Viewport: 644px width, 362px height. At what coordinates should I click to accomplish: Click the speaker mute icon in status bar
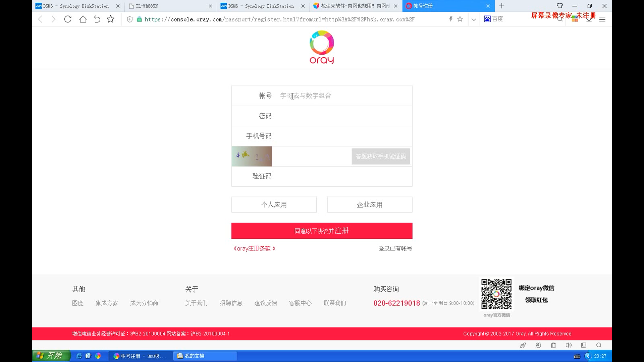pyautogui.click(x=569, y=345)
